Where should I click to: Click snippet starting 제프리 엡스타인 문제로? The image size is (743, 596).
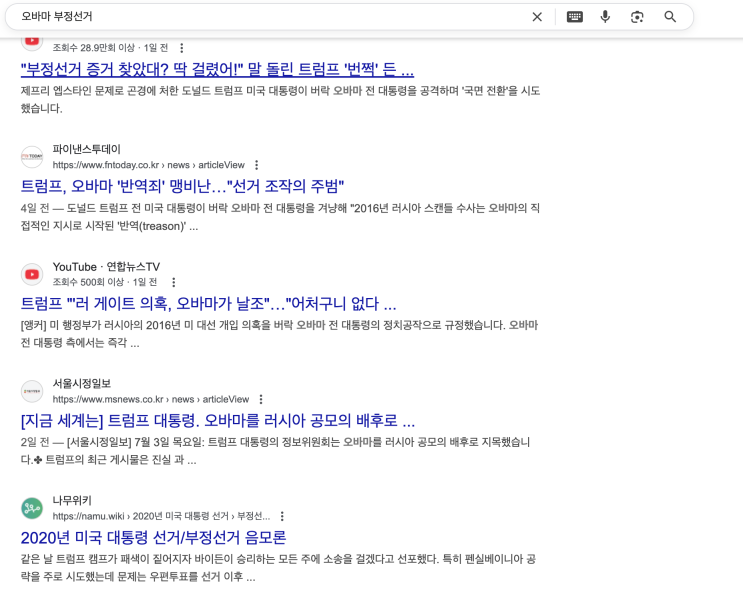(x=281, y=99)
